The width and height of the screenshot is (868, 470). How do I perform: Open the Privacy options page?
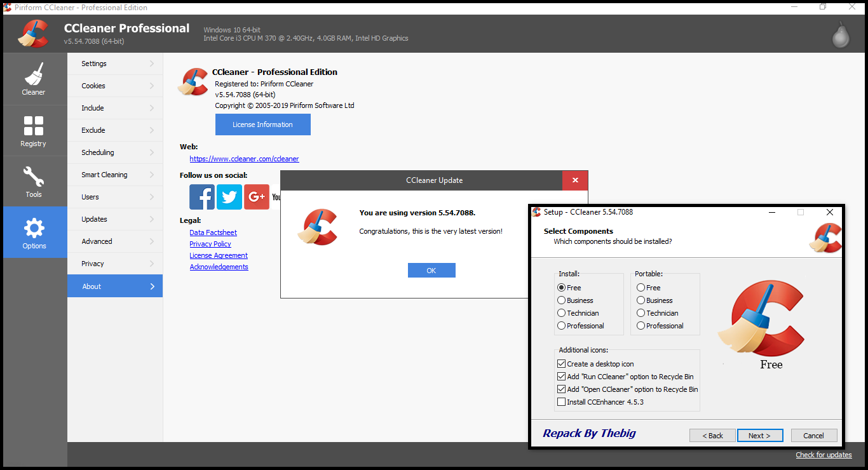point(115,264)
